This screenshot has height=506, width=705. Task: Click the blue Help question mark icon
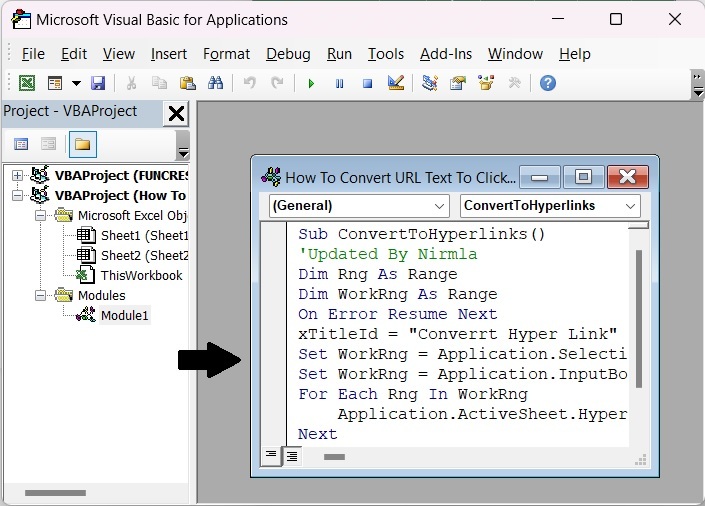[548, 83]
